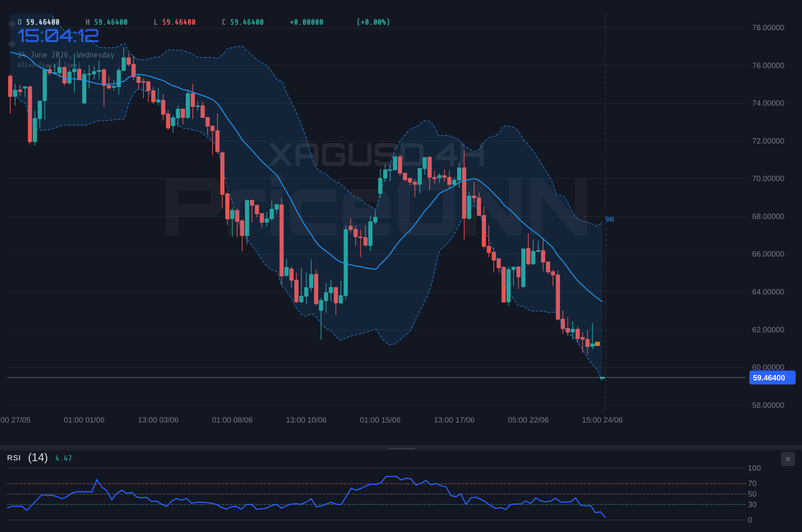The width and height of the screenshot is (802, 532).
Task: Click the 01:00 08/06 time axis label
Action: [232, 420]
